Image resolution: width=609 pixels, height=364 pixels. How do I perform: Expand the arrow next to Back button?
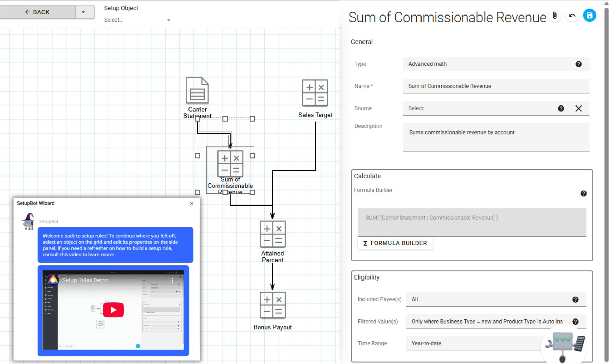click(83, 12)
